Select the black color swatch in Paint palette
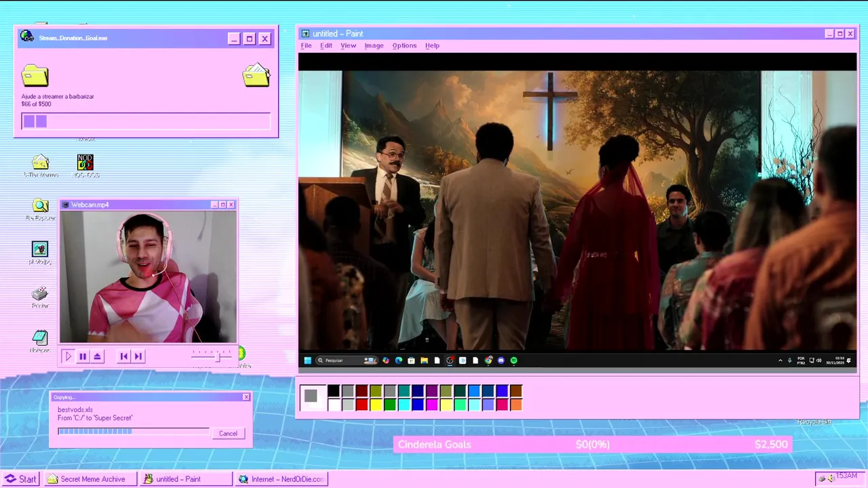Image resolution: width=868 pixels, height=488 pixels. click(334, 391)
